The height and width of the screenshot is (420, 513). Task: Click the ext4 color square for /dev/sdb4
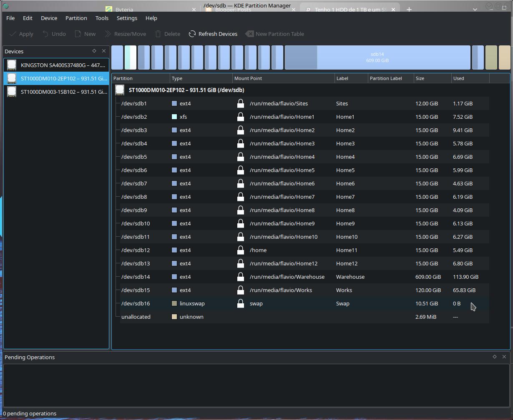[174, 143]
